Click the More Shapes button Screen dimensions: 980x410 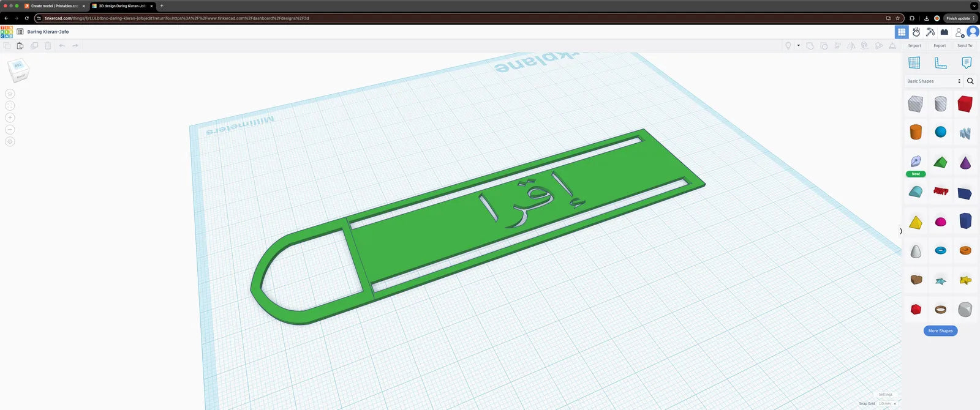pos(941,331)
